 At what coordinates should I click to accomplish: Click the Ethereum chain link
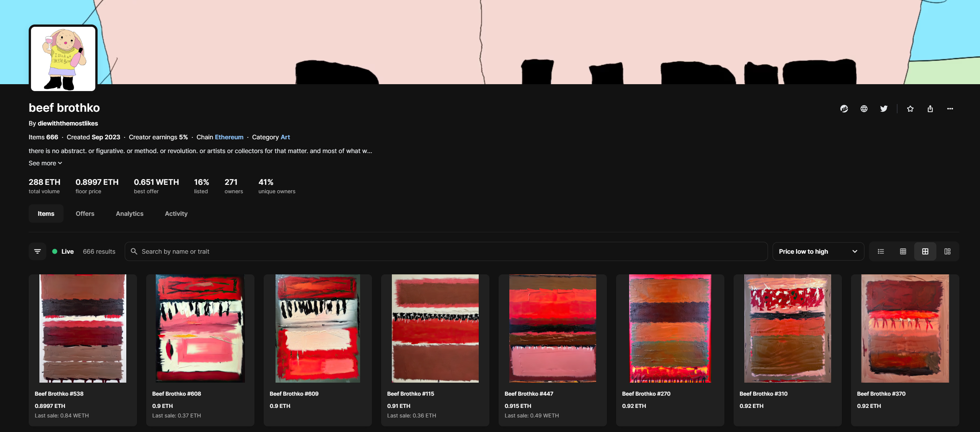229,137
